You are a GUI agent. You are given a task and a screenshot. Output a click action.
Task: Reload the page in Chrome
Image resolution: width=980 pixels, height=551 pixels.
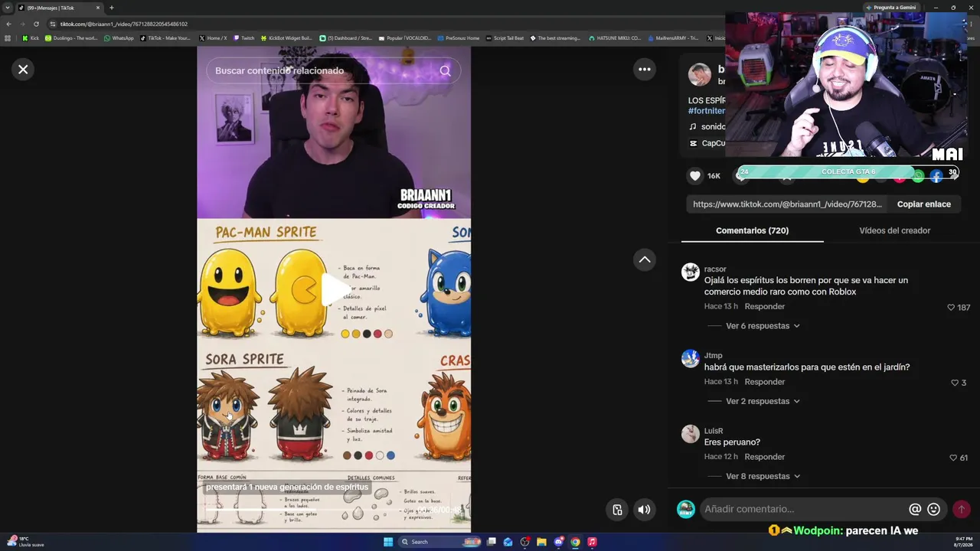pyautogui.click(x=36, y=24)
